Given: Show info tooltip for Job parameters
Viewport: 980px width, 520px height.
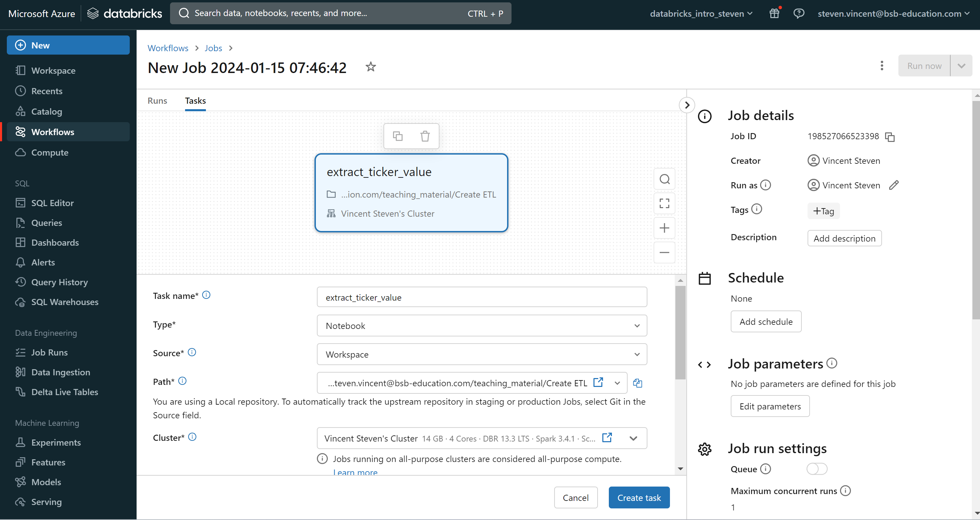Looking at the screenshot, I should point(831,363).
